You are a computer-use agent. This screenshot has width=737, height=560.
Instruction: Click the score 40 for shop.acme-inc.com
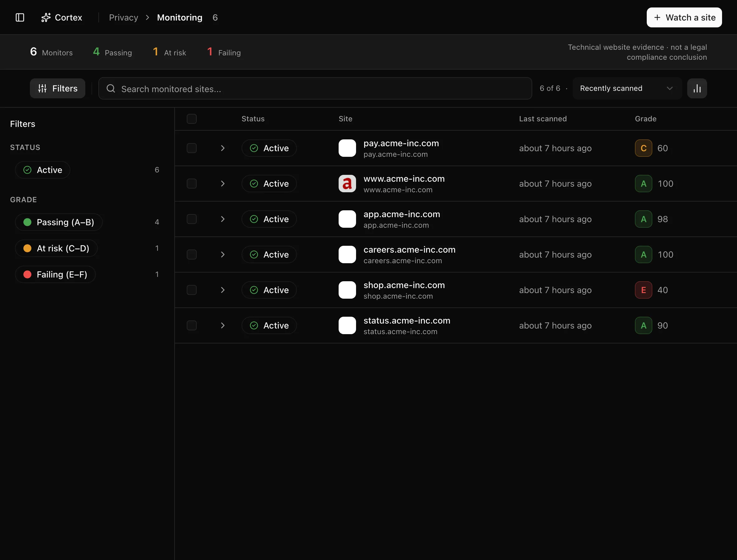point(663,290)
